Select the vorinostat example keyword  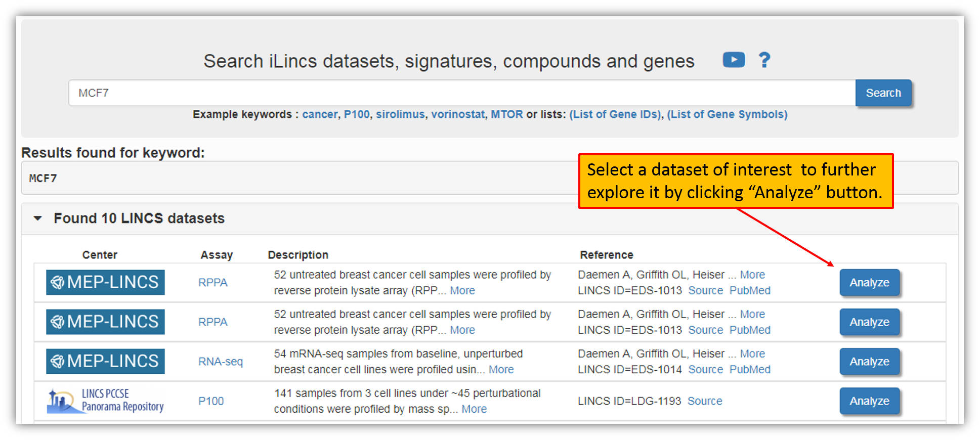tap(458, 114)
